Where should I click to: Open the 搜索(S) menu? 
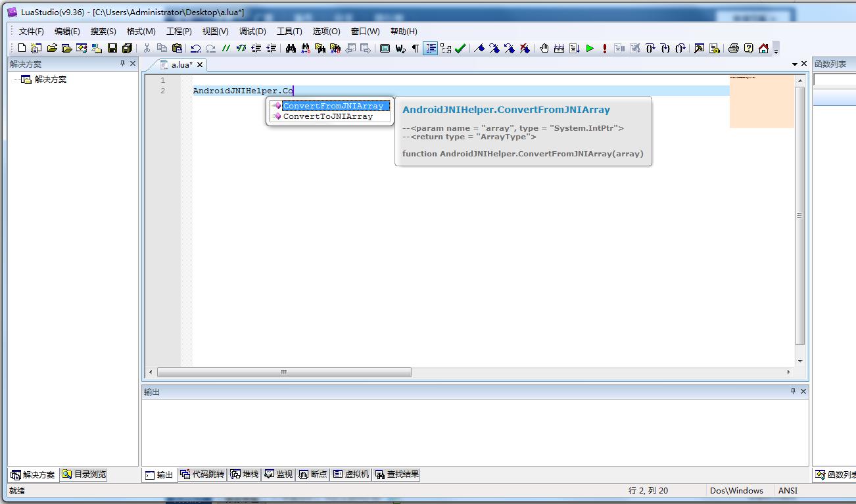[x=103, y=31]
